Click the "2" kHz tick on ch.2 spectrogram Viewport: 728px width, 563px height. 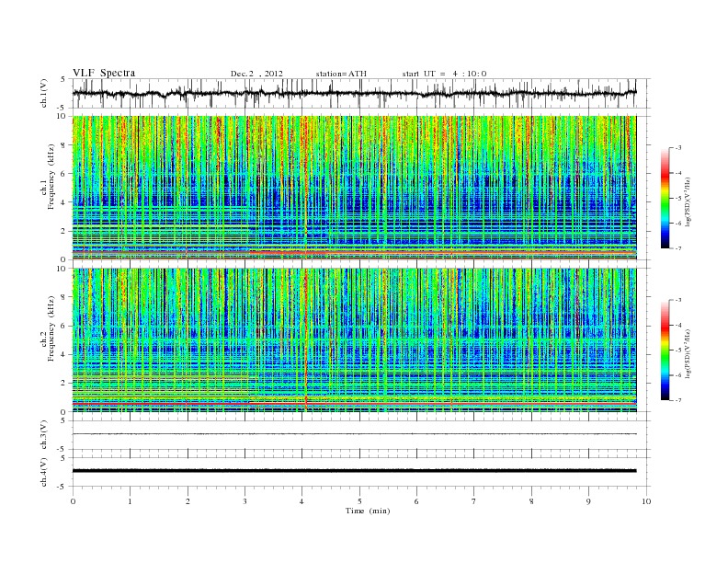(64, 384)
